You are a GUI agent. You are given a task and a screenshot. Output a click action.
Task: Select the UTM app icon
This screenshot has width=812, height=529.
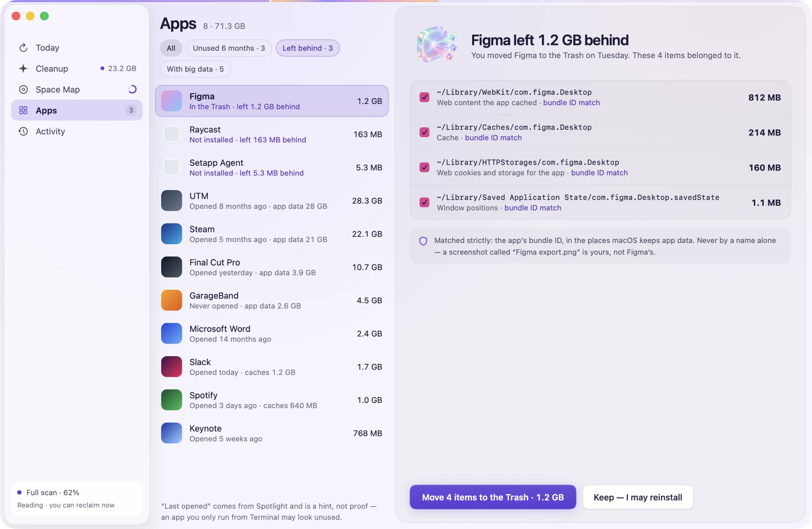[x=171, y=201]
